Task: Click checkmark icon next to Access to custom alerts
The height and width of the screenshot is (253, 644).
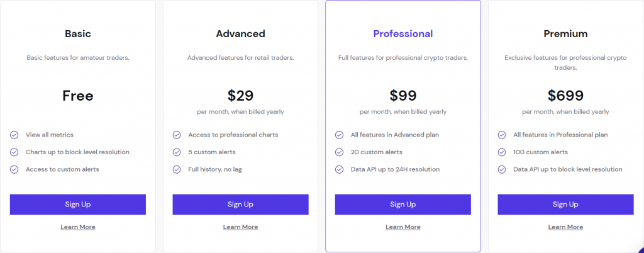Action: point(14,169)
